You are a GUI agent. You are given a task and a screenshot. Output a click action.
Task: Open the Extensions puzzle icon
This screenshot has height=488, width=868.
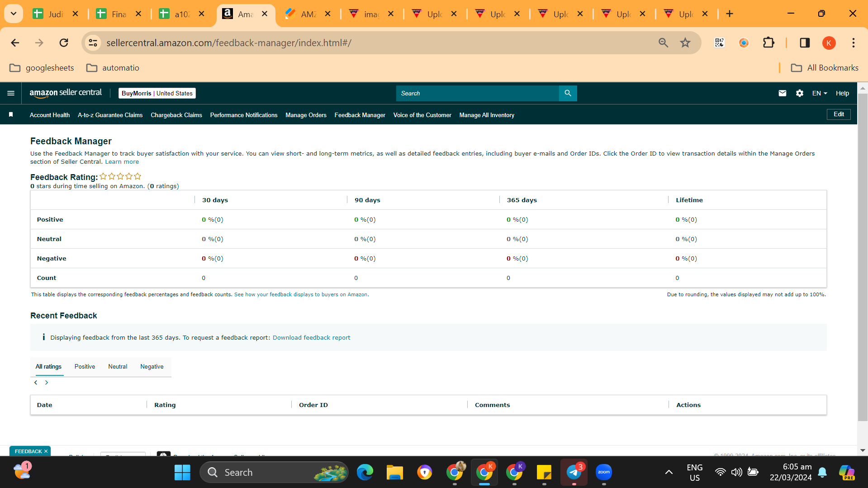click(768, 43)
